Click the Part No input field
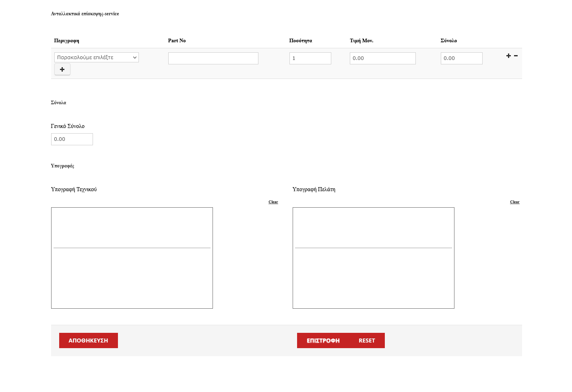Screen dimensions: 572x392 click(213, 58)
